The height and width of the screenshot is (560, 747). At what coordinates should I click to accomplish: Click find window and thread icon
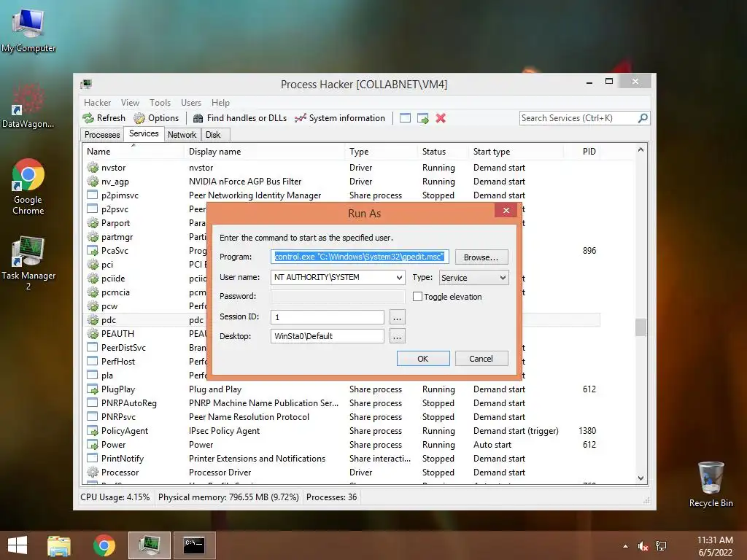pos(422,118)
